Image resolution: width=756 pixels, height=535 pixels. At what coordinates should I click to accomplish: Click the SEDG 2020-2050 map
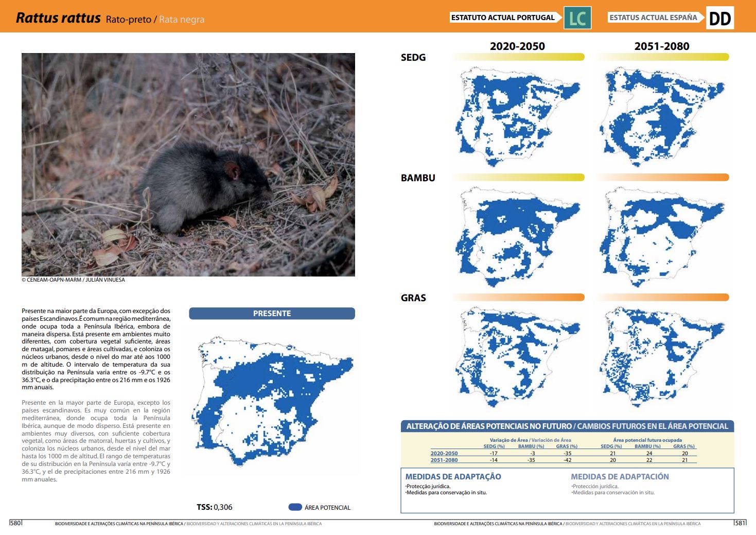517,117
